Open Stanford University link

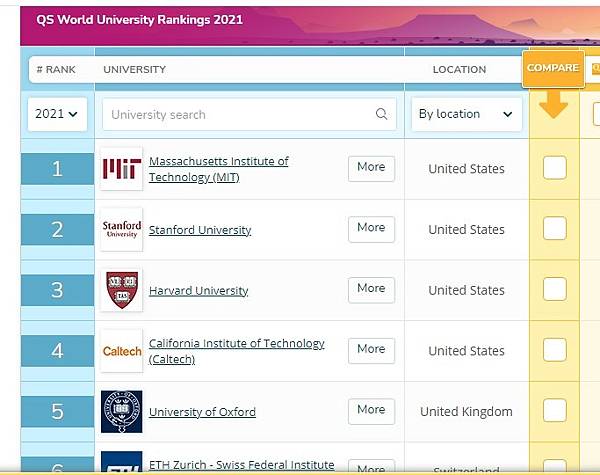coord(200,230)
